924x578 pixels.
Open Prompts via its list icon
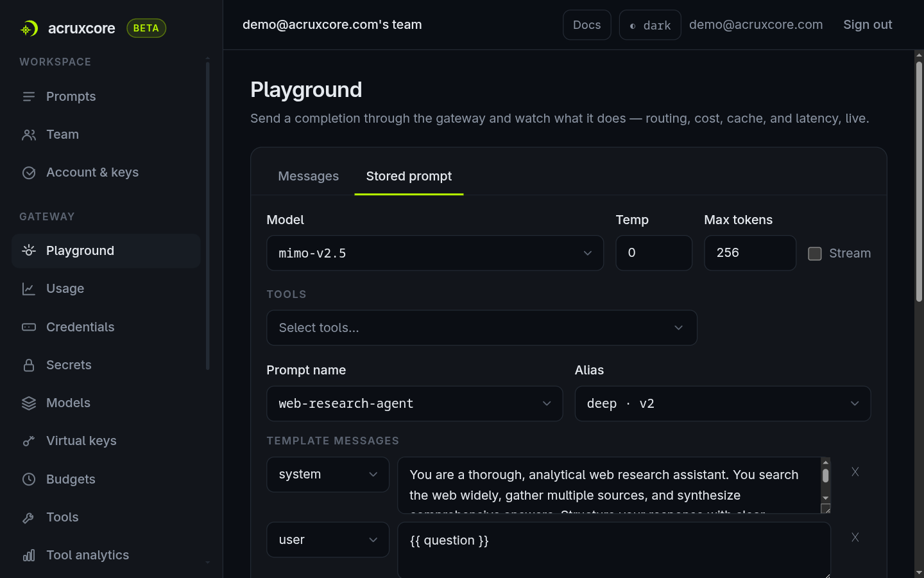point(29,96)
